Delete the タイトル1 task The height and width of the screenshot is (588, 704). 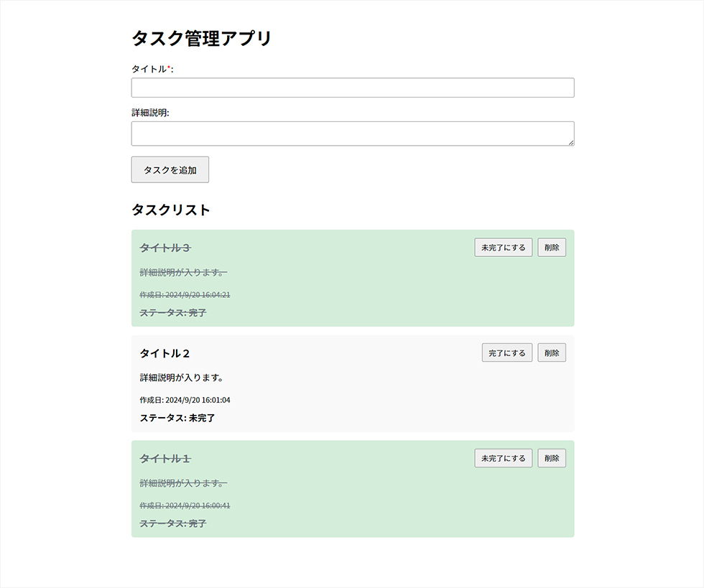point(552,458)
